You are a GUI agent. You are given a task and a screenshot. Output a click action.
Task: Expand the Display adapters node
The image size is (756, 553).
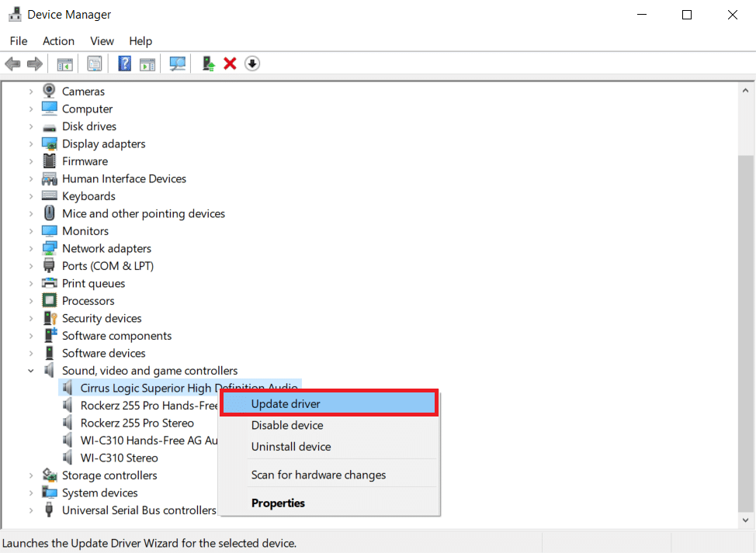coord(31,144)
